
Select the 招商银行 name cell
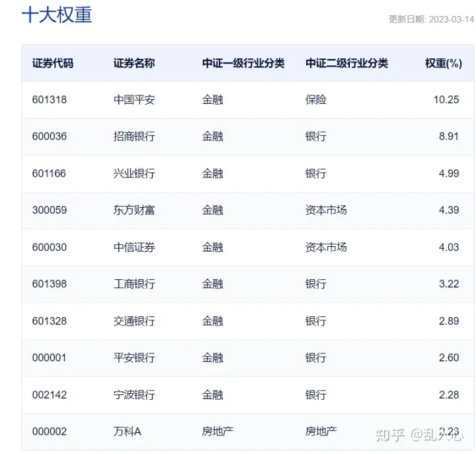tap(134, 136)
